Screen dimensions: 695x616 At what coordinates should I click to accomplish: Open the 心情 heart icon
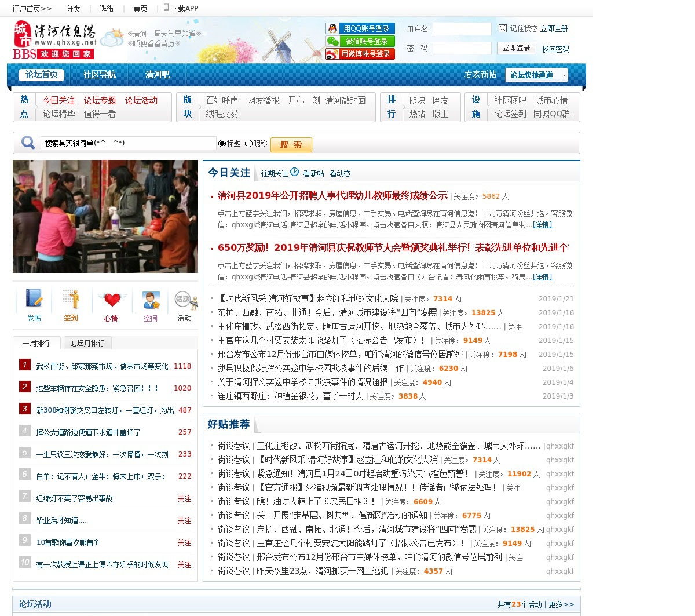(112, 300)
